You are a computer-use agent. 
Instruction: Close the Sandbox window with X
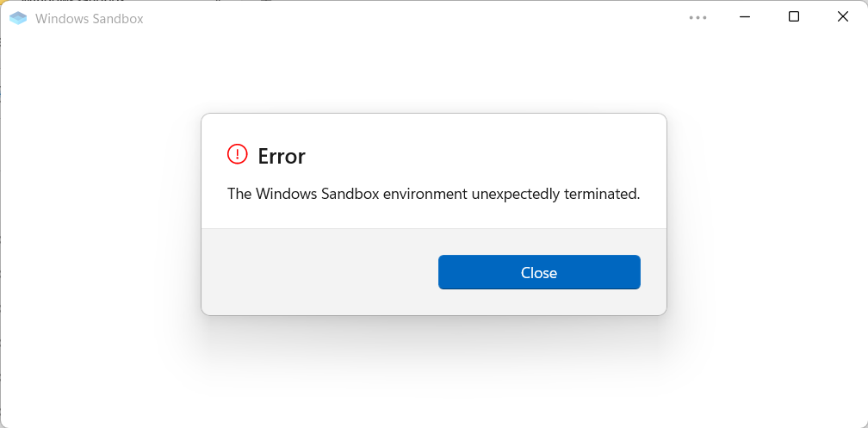coord(842,17)
